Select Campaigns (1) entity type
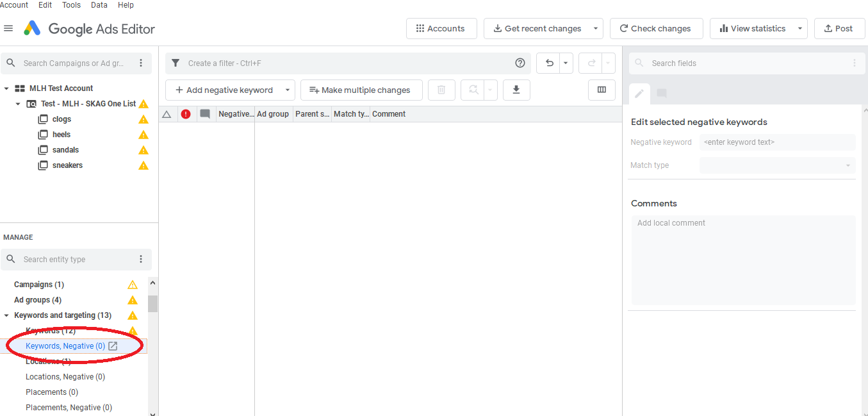868x416 pixels. point(39,285)
